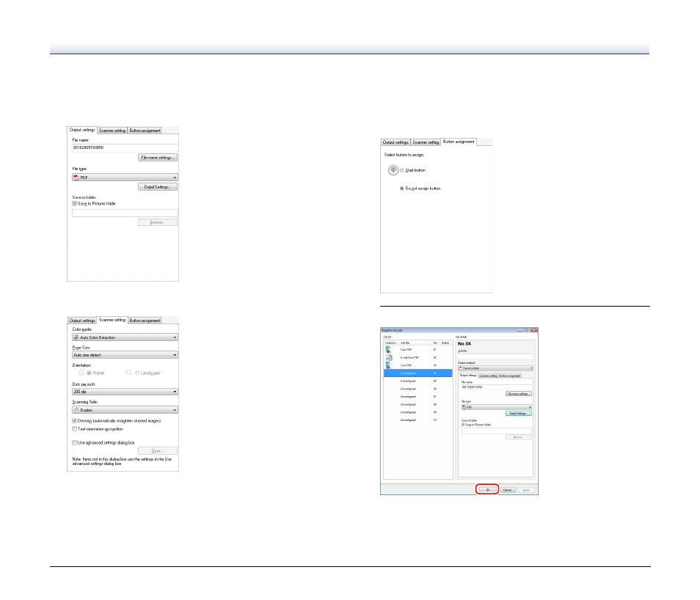Screen dimensions: 700x600
Task: Enable Use advanced settings dialog box
Action: [x=74, y=443]
